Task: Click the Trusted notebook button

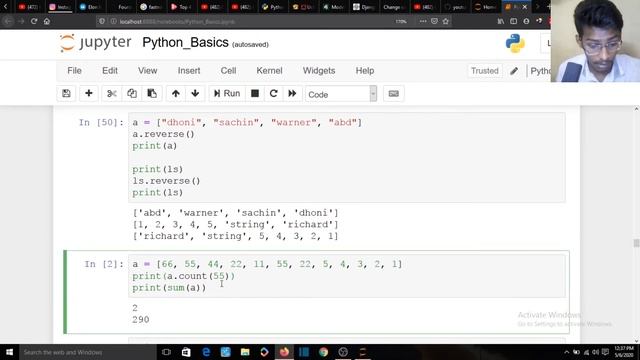Action: [x=484, y=71]
